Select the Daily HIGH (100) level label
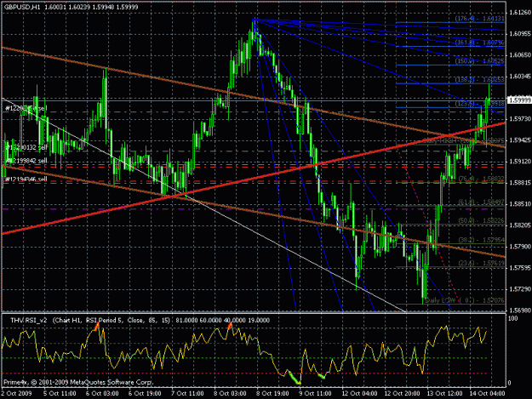 pyautogui.click(x=465, y=140)
